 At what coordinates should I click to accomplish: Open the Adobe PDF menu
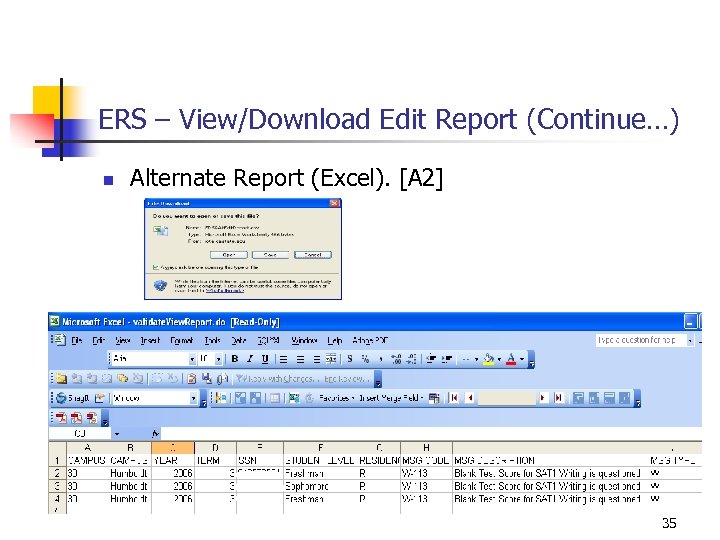370,341
